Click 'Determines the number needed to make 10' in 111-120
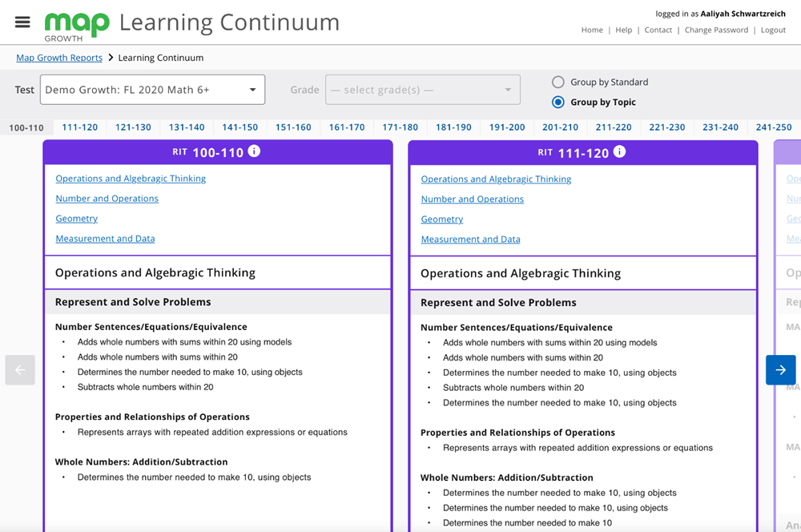The width and height of the screenshot is (801, 532). pyautogui.click(x=527, y=523)
